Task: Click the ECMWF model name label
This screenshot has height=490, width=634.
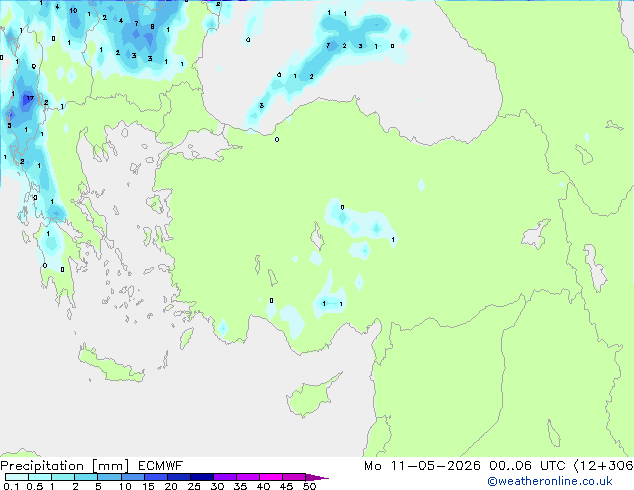Action: point(161,466)
